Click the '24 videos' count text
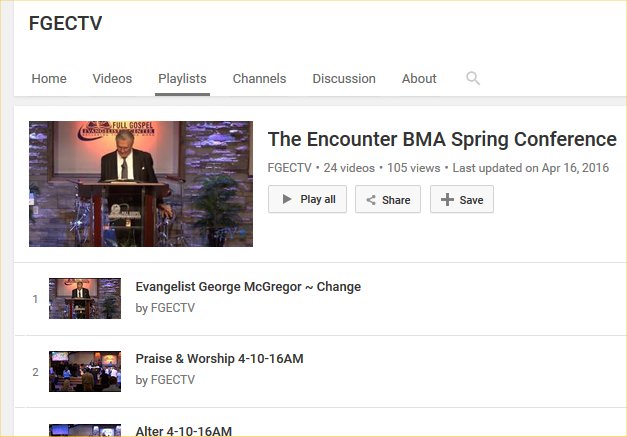Screen dimensions: 627x437 coord(349,168)
